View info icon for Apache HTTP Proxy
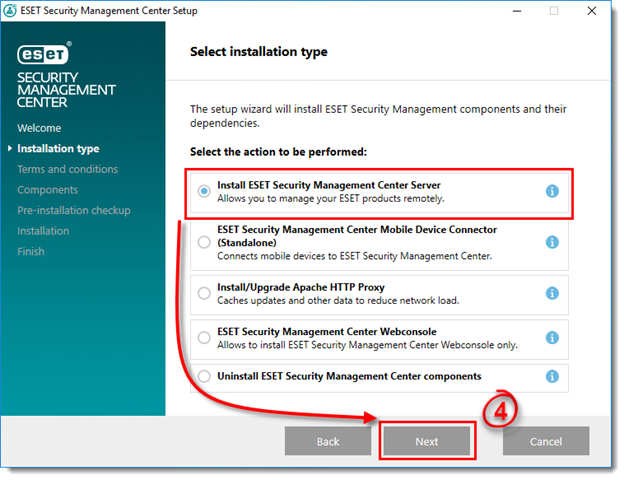 (552, 293)
